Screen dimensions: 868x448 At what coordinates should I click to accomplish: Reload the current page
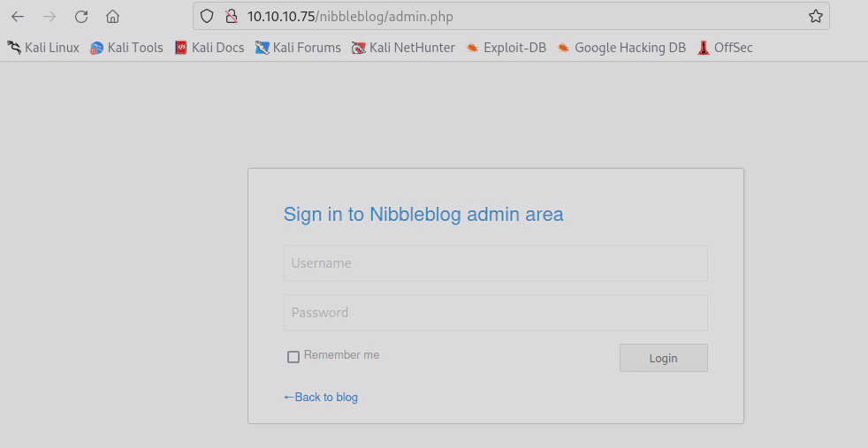coord(81,16)
